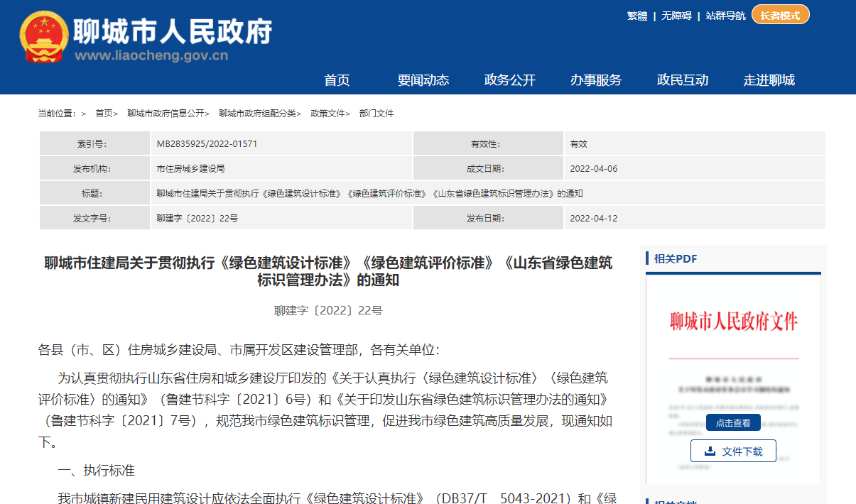Click the title row text in info table
The width and height of the screenshot is (856, 504).
369,194
